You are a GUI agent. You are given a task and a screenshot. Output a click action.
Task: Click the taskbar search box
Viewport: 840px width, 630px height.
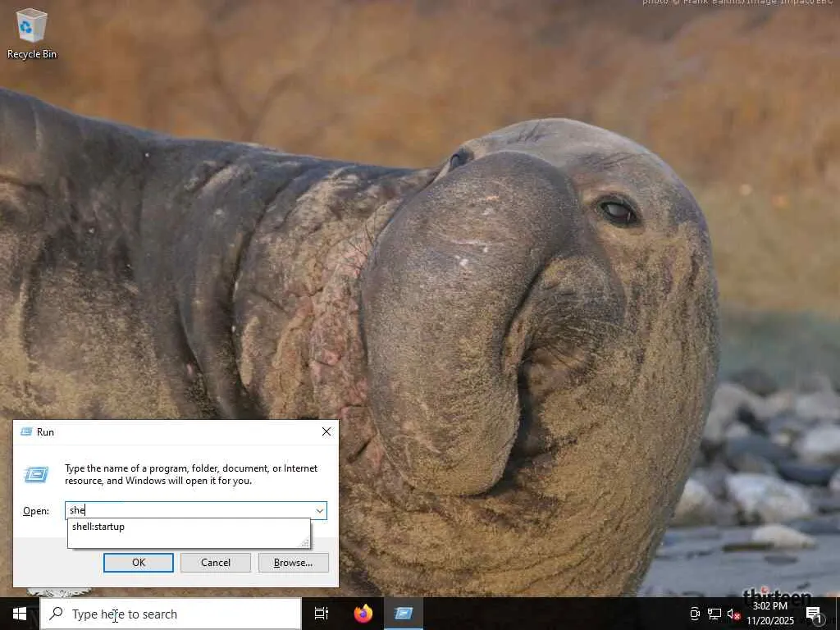click(x=171, y=614)
